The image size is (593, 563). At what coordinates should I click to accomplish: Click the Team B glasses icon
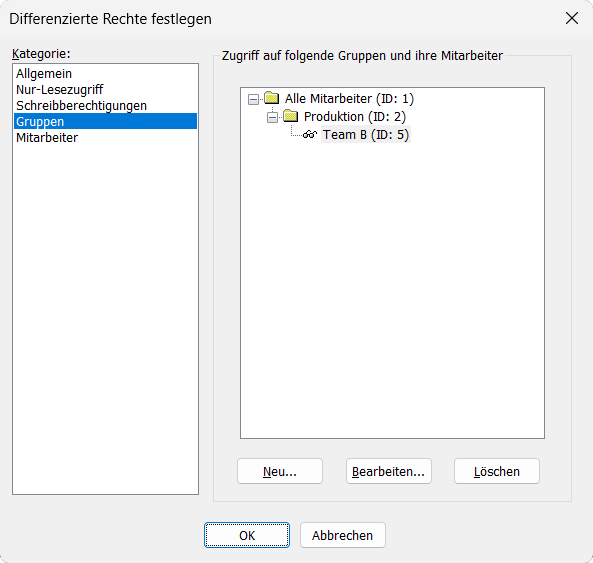pos(310,134)
